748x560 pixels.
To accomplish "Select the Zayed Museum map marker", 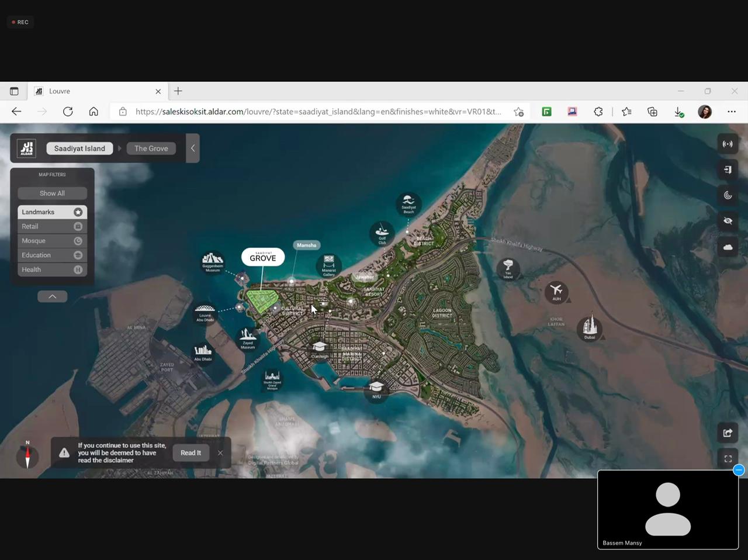I will (248, 339).
